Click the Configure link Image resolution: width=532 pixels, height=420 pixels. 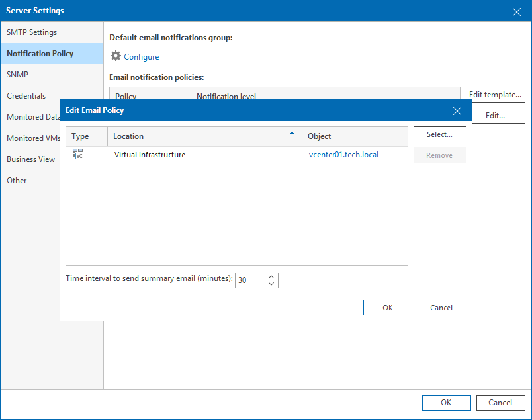click(x=142, y=57)
